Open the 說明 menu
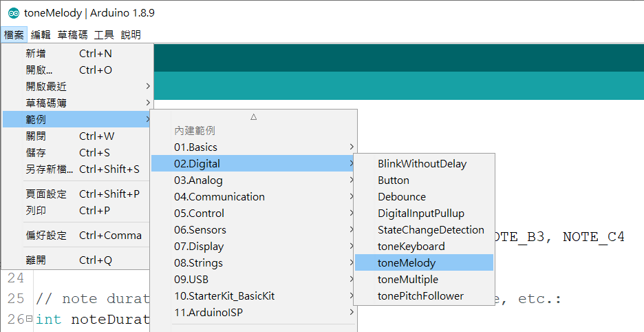The height and width of the screenshot is (332, 644). 131,34
